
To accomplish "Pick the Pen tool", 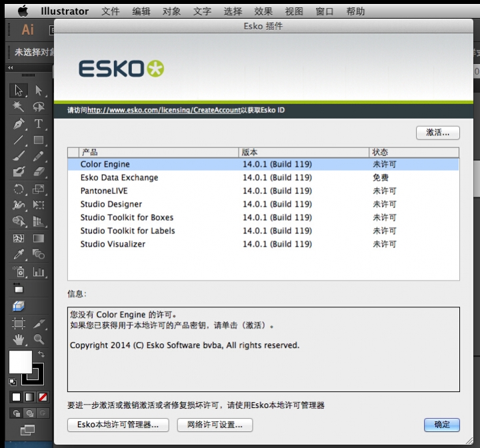I will pos(19,123).
